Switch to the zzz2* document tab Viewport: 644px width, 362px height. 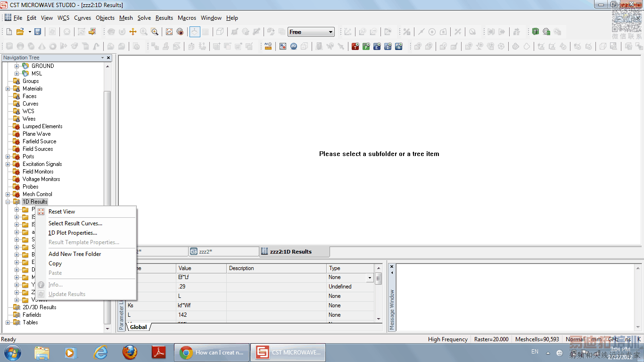pyautogui.click(x=223, y=252)
